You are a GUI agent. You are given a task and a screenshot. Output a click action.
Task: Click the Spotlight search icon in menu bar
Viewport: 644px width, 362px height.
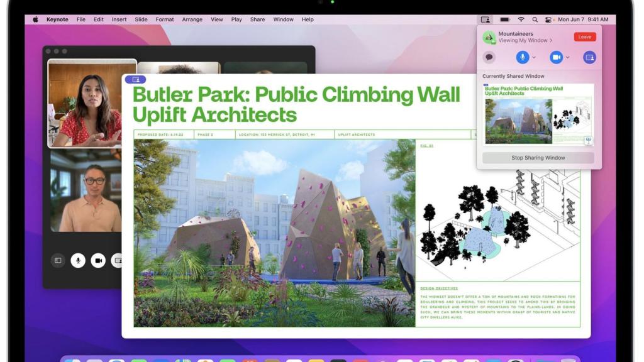pos(535,19)
